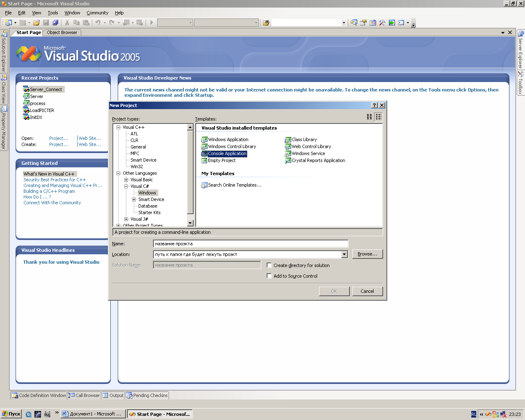525x420 pixels.
Task: Click the Browse... button
Action: click(367, 254)
